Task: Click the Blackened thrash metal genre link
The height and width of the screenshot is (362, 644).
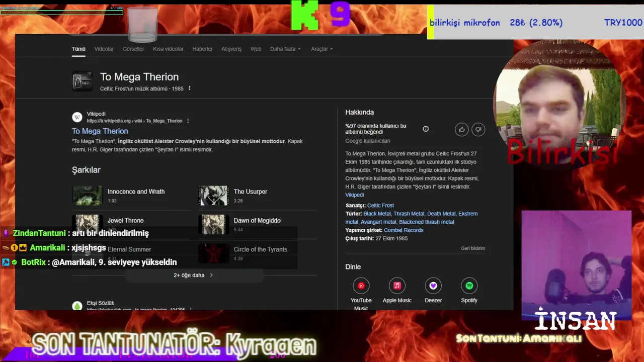Action: (x=427, y=222)
